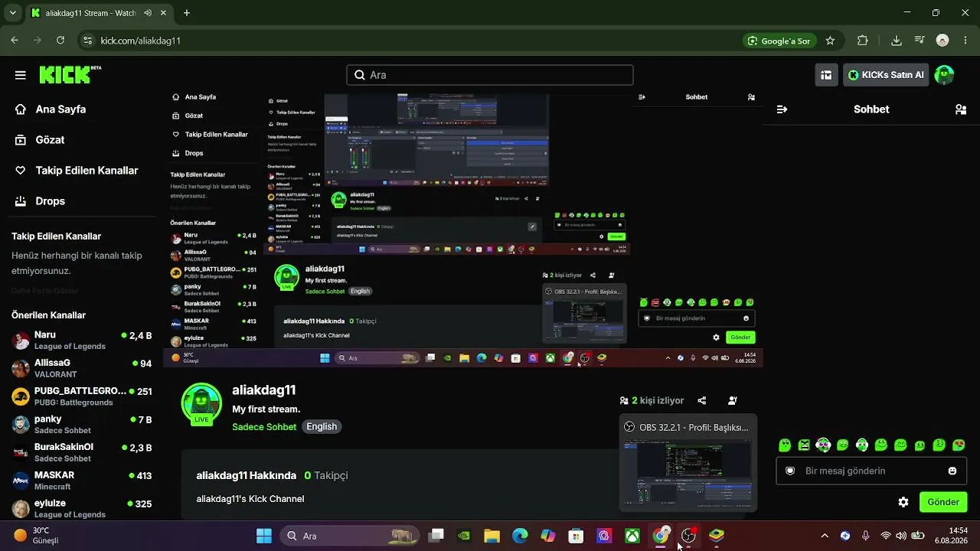The image size is (980, 551).
Task: Open the Kick sidebar hamburger menu
Action: click(x=21, y=75)
